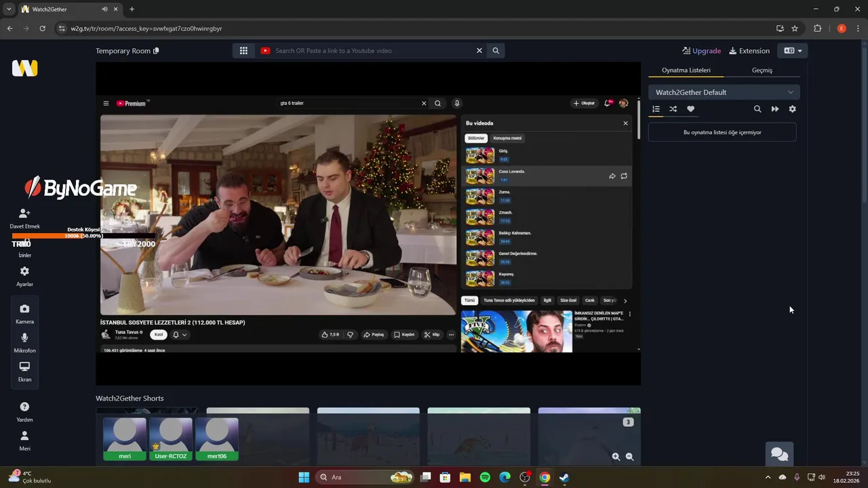Open the Upgrade link
868x488 pixels.
tap(701, 51)
